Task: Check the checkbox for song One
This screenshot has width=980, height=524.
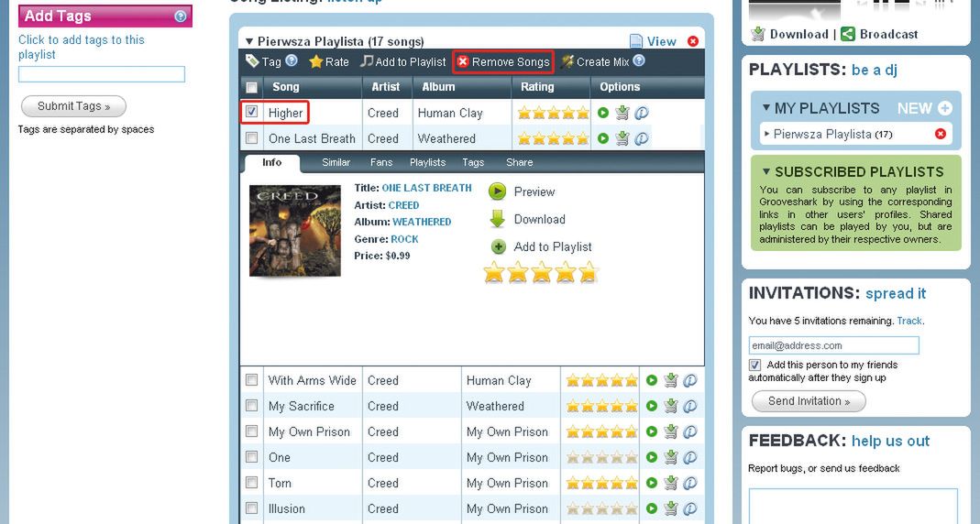Action: [251, 456]
